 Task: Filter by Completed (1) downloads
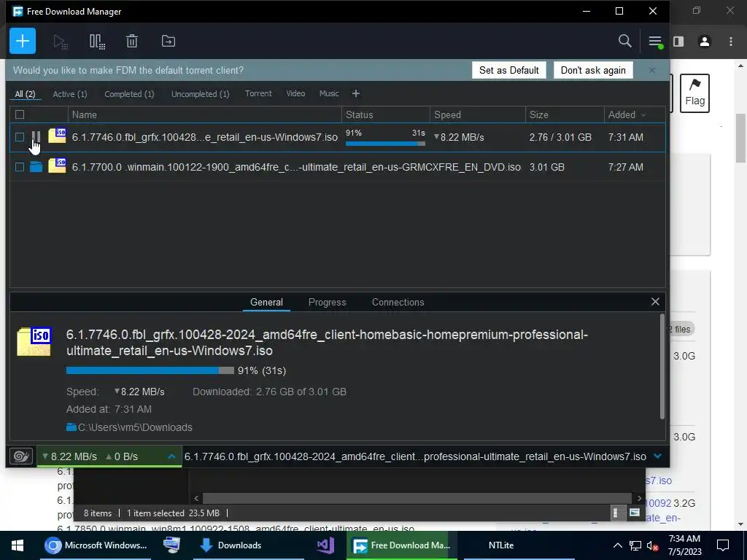pos(129,94)
